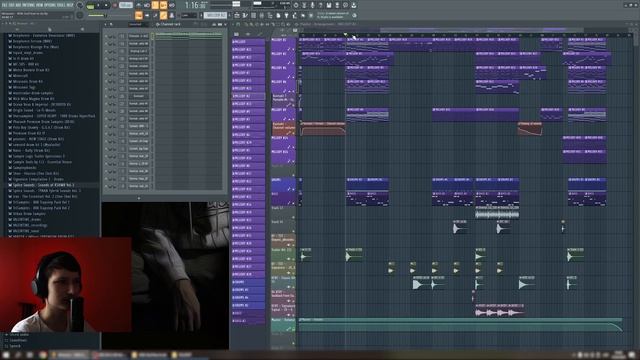The image size is (640, 360).
Task: Select the playlist Mute tool
Action: point(262,24)
